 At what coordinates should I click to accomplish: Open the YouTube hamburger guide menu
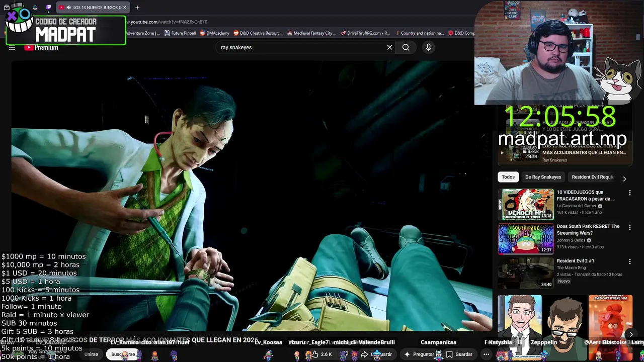[12, 48]
